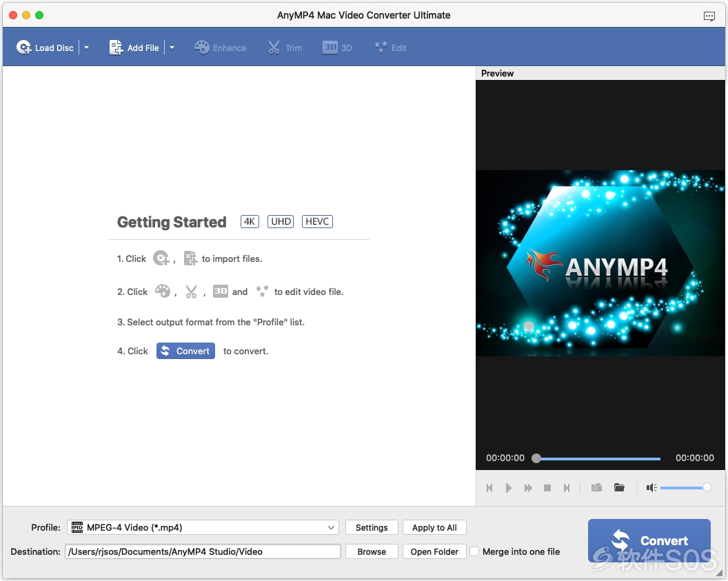
Task: Click the Destination path field
Action: [x=203, y=551]
